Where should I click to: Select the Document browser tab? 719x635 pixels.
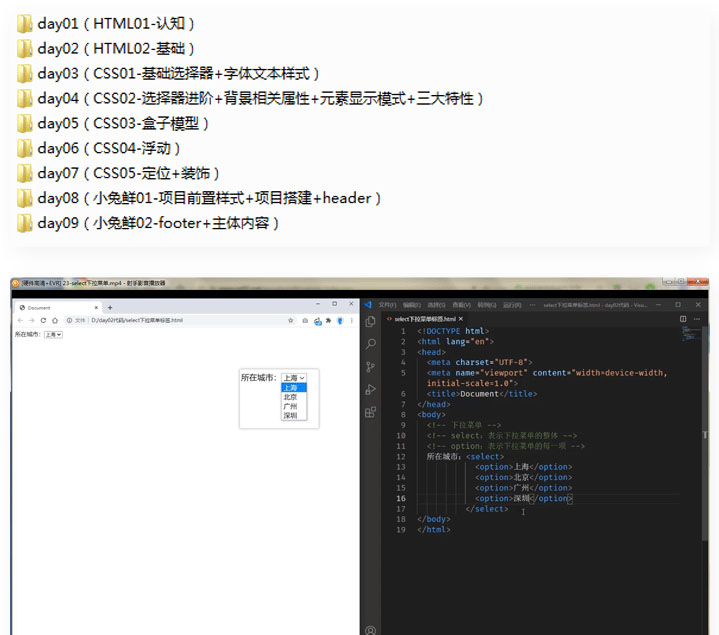pos(57,307)
